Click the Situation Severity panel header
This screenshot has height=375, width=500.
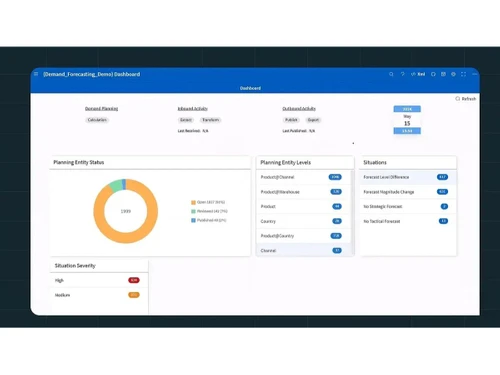99,266
